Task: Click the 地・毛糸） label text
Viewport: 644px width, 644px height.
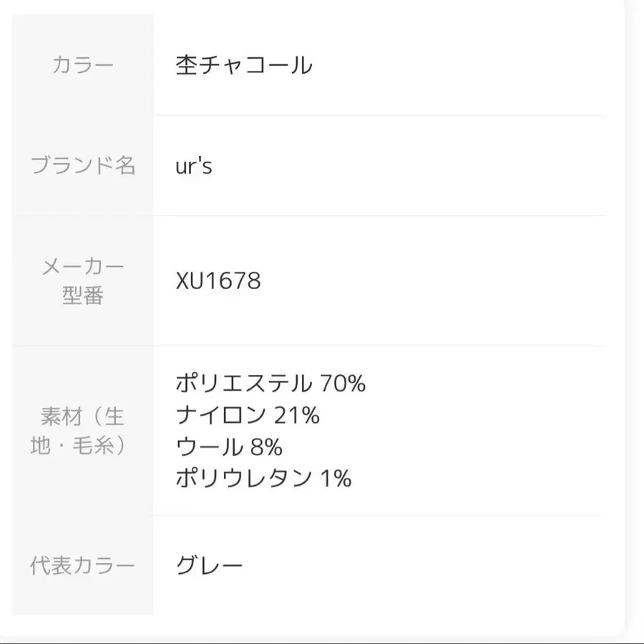Action: pyautogui.click(x=83, y=446)
